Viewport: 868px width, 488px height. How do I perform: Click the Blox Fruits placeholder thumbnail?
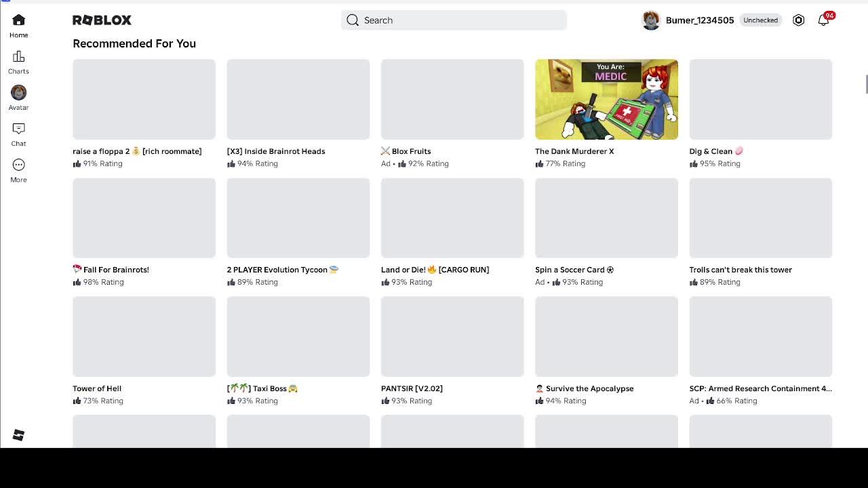pos(452,99)
